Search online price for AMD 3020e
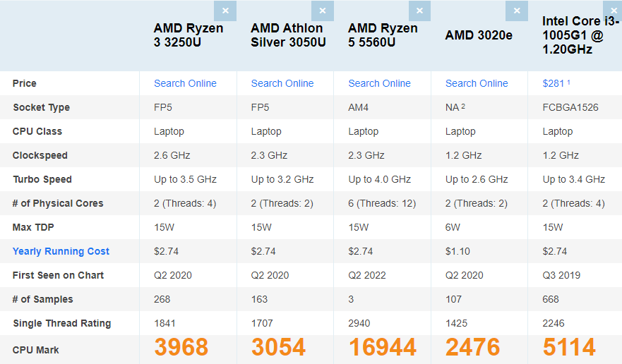 click(477, 83)
